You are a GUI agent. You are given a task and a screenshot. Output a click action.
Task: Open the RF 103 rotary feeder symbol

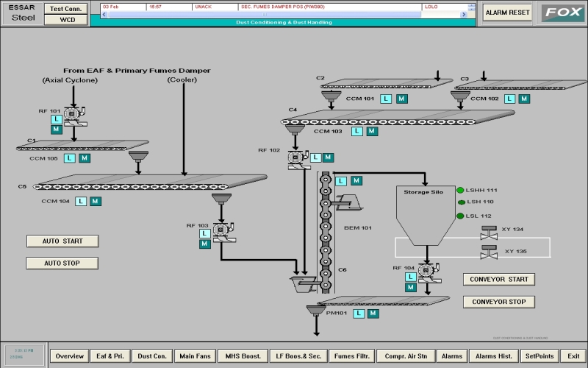[224, 232]
